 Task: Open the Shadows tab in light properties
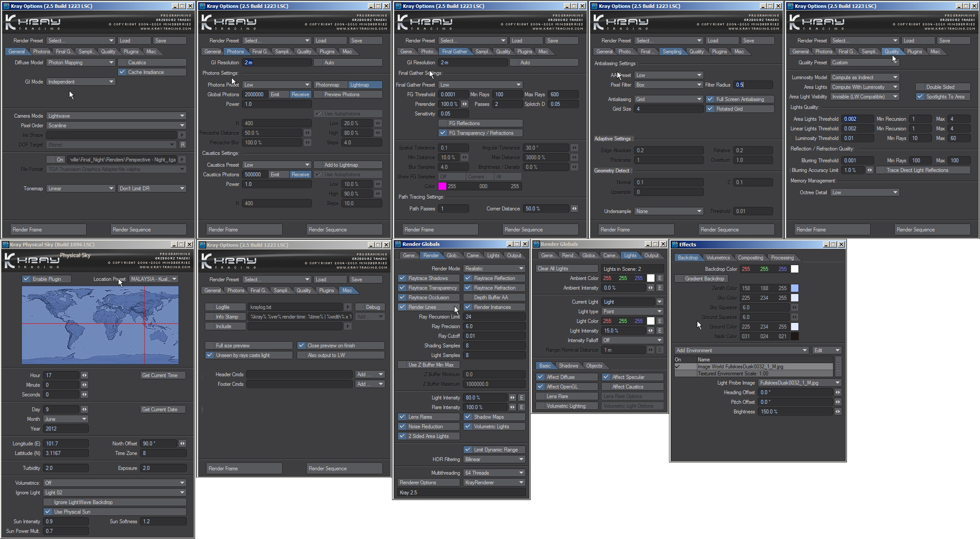coord(568,366)
